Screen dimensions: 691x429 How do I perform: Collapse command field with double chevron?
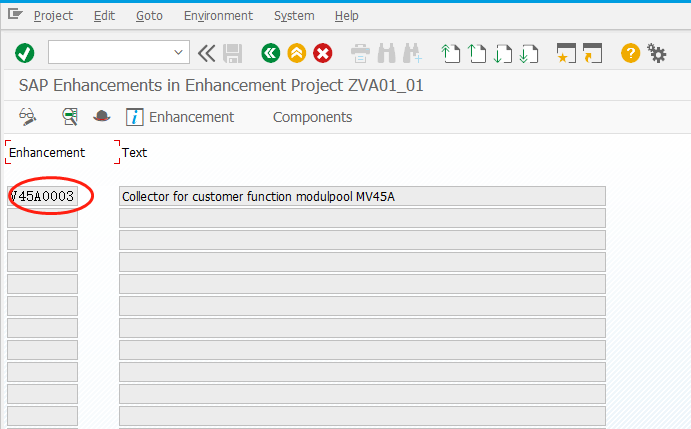click(207, 53)
